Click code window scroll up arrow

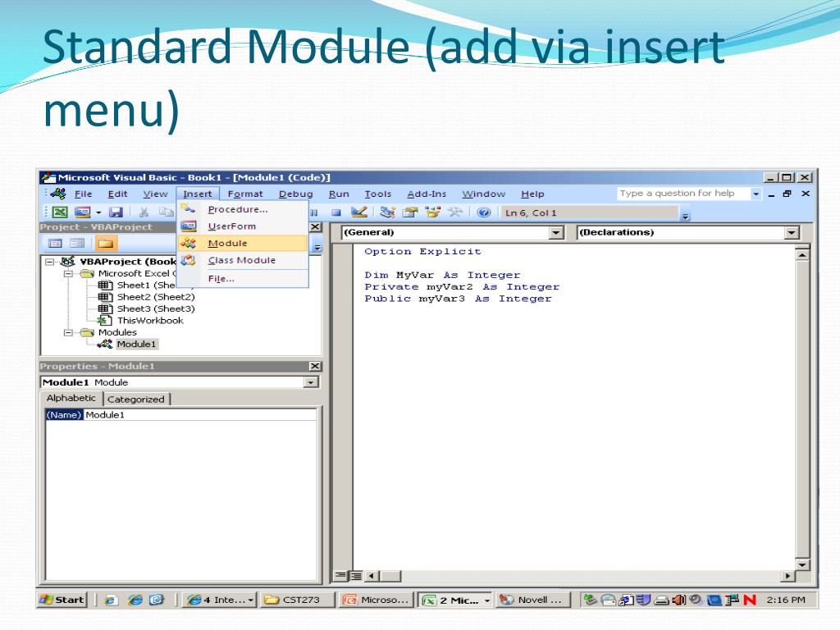(802, 255)
